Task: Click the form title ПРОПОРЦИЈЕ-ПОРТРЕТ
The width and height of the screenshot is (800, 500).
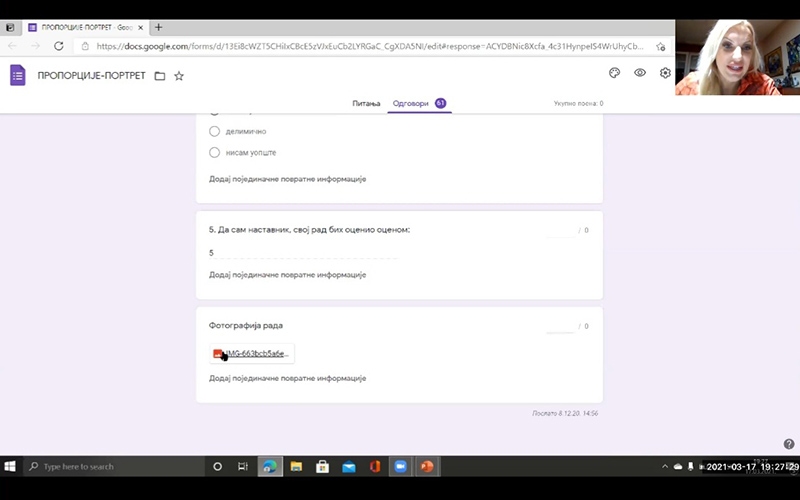Action: [x=91, y=76]
